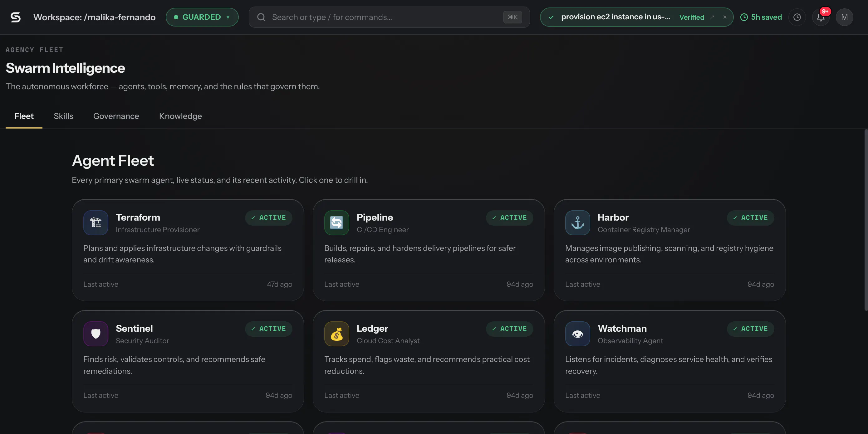Click the Harbor anchor icon
Image resolution: width=868 pixels, height=434 pixels.
pyautogui.click(x=577, y=223)
